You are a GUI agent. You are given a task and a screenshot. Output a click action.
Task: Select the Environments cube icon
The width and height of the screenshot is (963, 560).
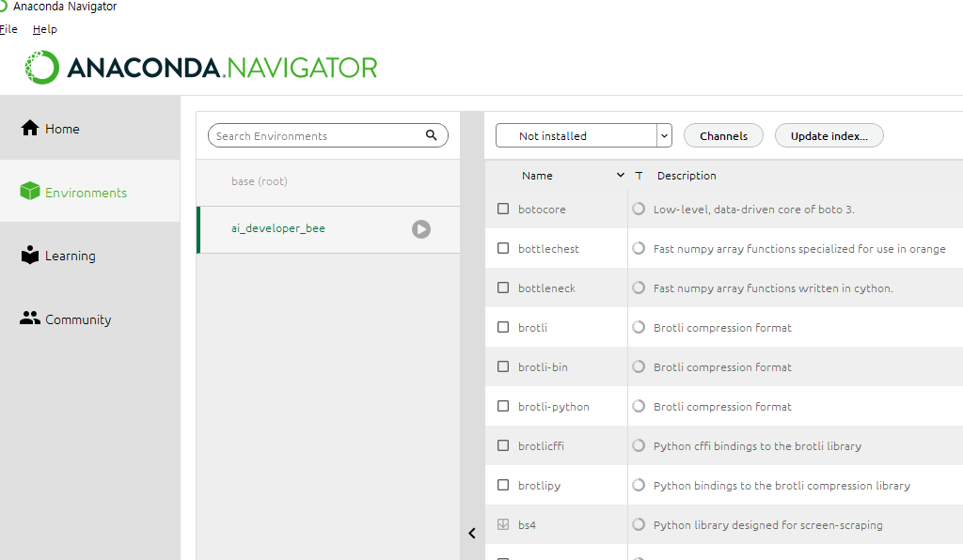pos(29,192)
